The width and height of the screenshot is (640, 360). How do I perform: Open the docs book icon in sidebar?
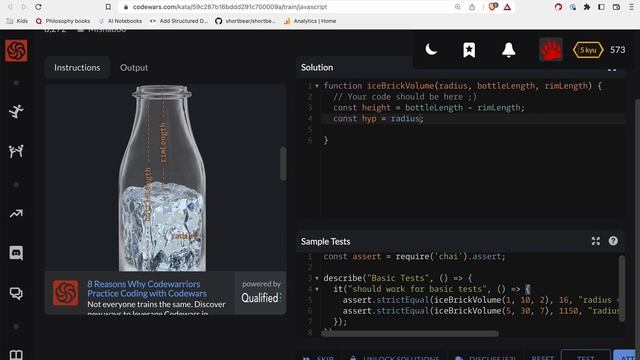pos(16,354)
